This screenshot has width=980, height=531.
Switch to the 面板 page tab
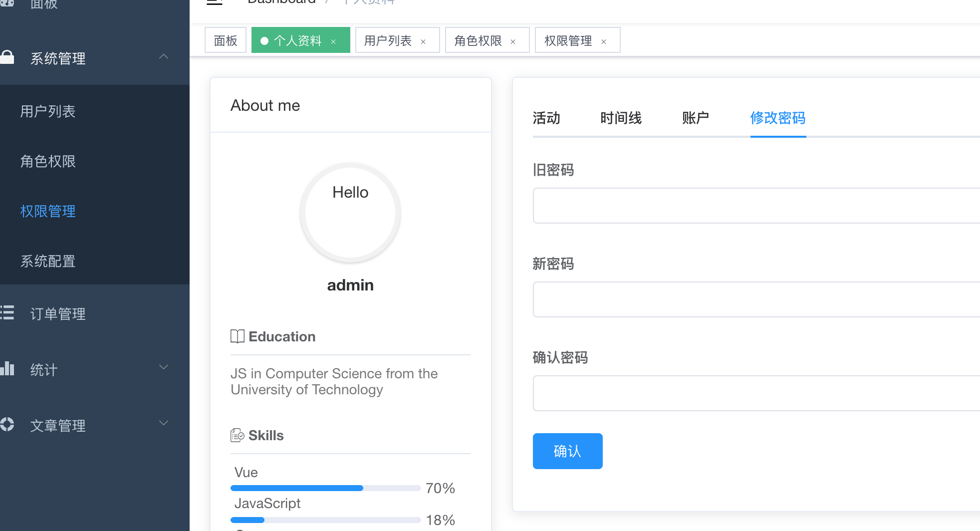pyautogui.click(x=226, y=40)
